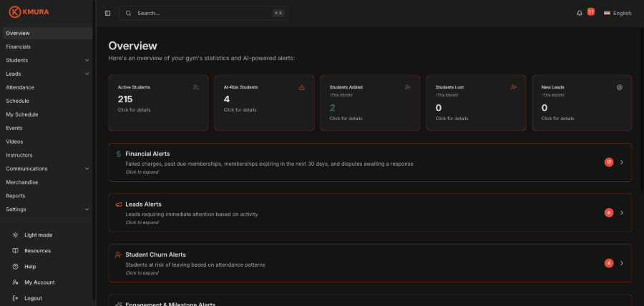
Task: Open the Students Added card details
Action: click(370, 102)
